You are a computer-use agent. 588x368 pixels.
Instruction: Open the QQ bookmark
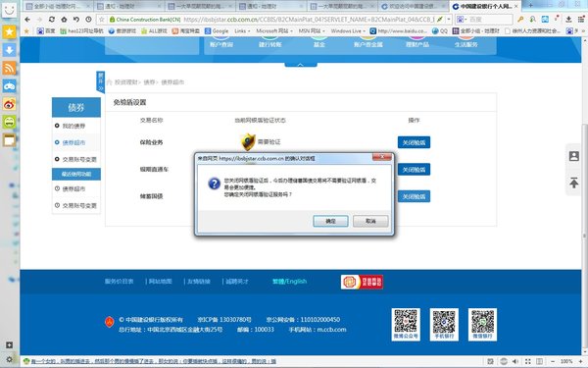(440, 31)
